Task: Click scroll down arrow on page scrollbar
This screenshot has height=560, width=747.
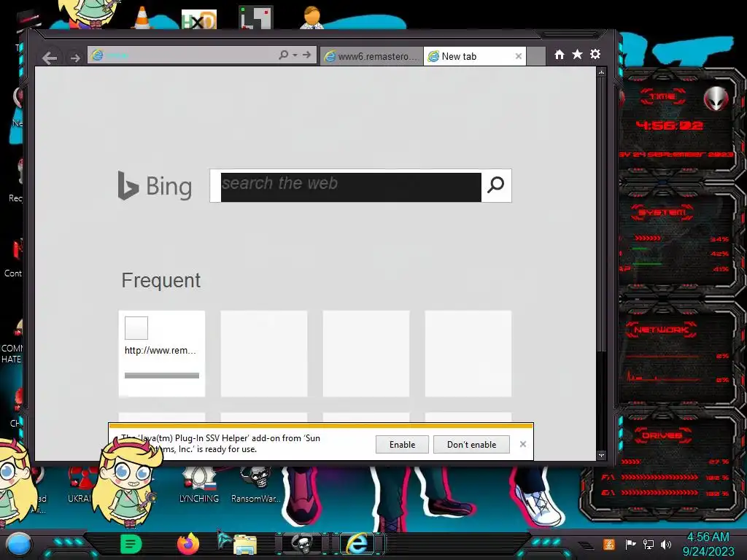Action: [x=602, y=456]
